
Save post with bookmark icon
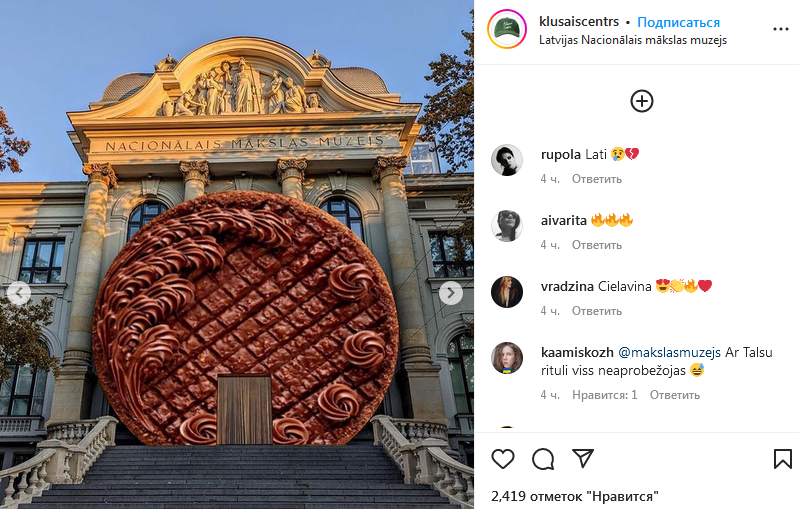pyautogui.click(x=782, y=459)
